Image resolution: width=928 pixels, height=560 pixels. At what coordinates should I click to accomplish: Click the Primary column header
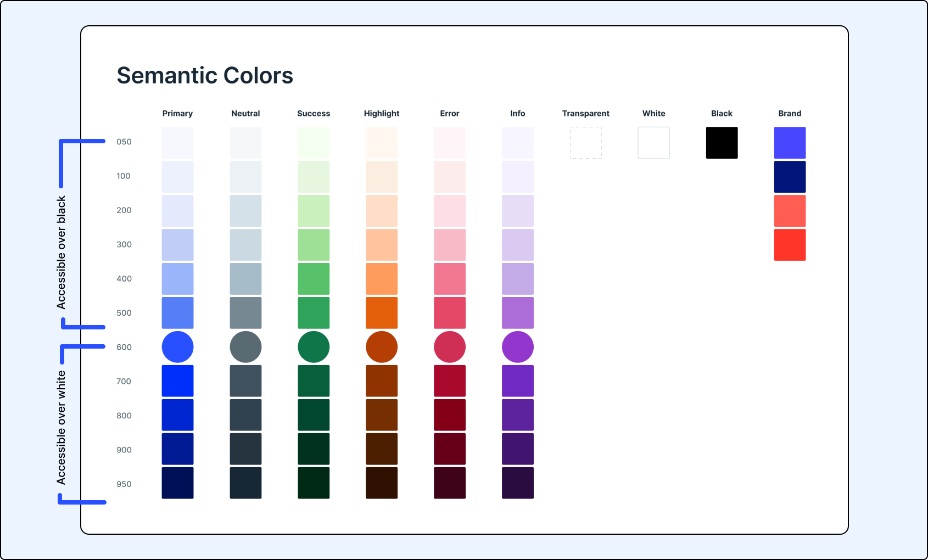[x=177, y=114]
